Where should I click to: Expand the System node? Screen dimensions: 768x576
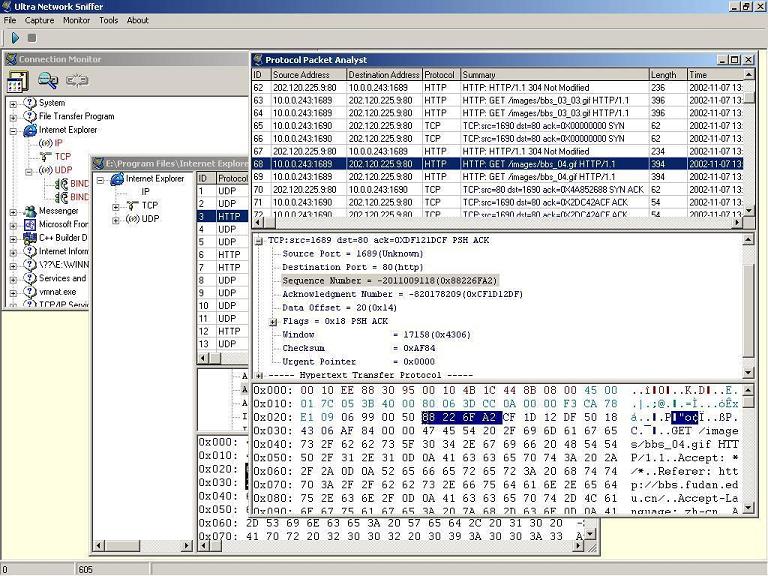[13, 104]
